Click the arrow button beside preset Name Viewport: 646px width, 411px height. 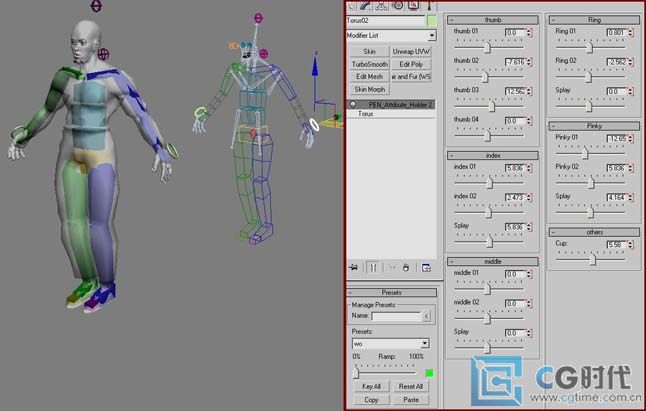click(x=426, y=316)
